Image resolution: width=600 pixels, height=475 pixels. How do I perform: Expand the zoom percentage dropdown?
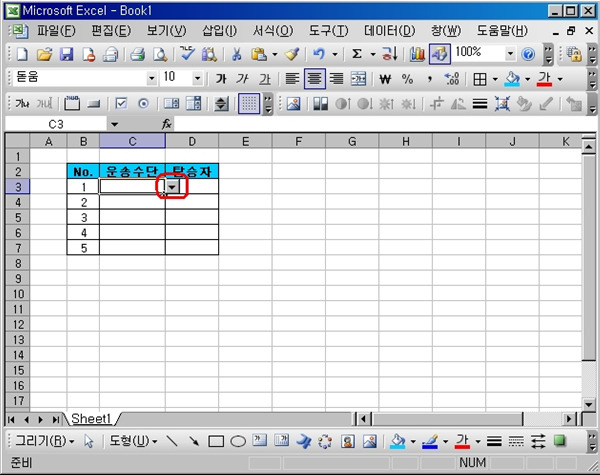coord(510,54)
